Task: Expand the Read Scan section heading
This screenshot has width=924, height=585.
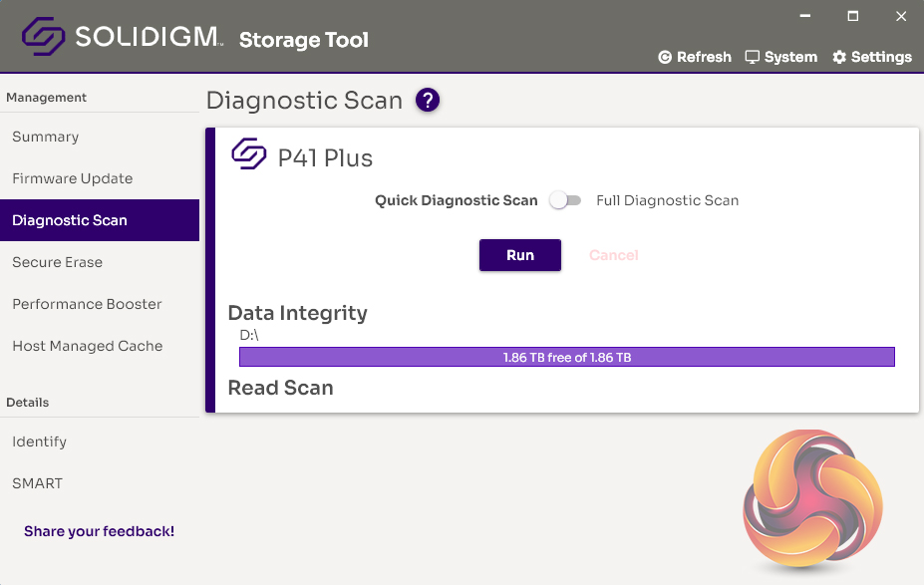Action: (280, 388)
